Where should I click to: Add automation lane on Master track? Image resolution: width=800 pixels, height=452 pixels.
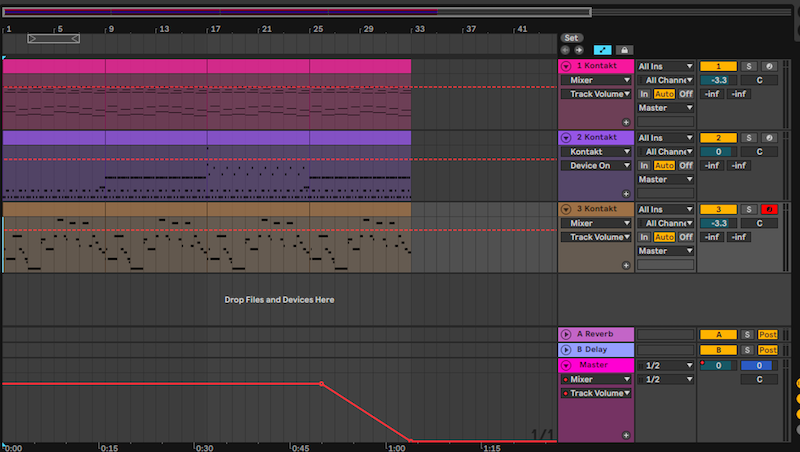[626, 435]
